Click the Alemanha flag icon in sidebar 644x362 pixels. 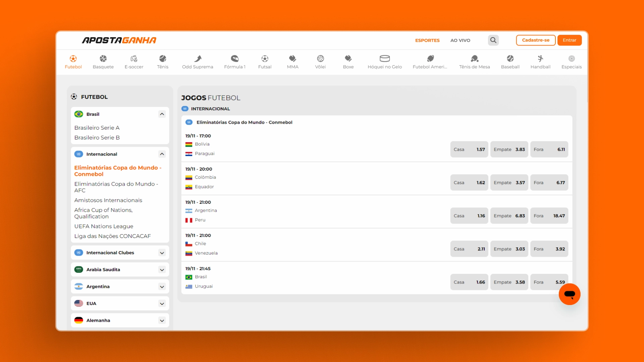79,320
